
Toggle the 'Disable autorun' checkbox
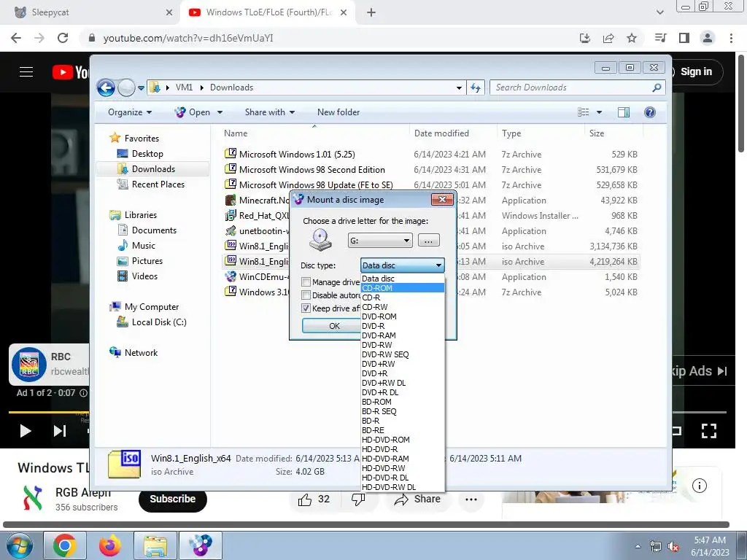[306, 295]
